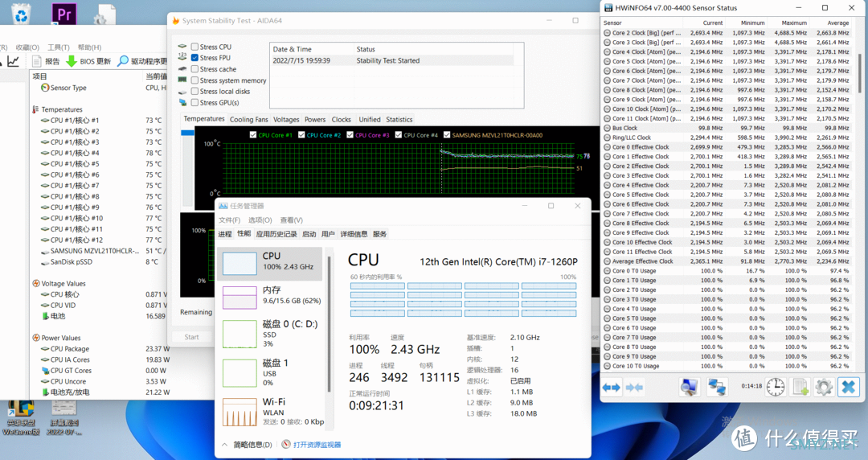This screenshot has height=460, width=868.
Task: Click the Task Manager title bar icon
Action: pos(223,206)
